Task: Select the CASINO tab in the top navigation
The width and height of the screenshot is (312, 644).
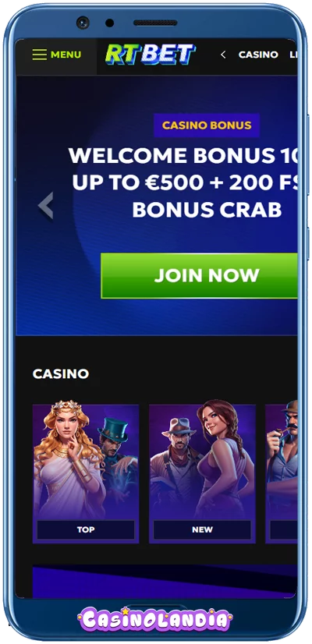Action: [x=258, y=55]
